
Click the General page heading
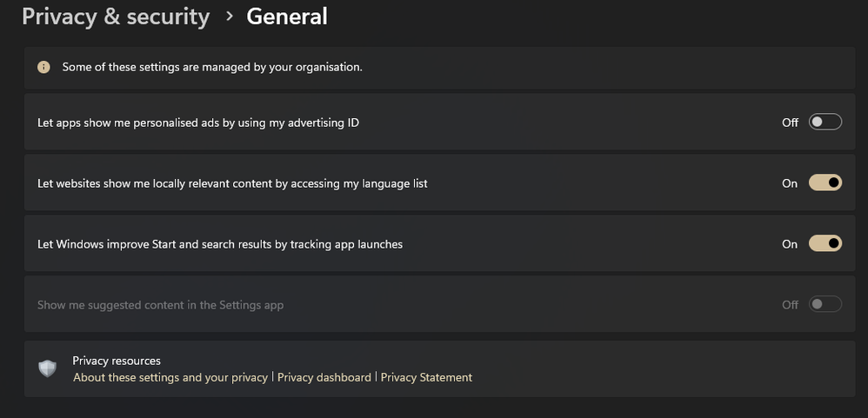click(287, 17)
